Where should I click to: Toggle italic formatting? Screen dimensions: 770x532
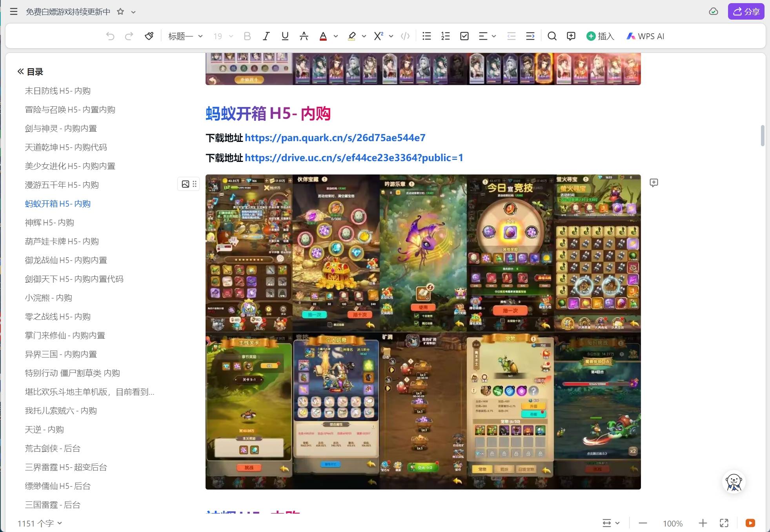click(266, 36)
